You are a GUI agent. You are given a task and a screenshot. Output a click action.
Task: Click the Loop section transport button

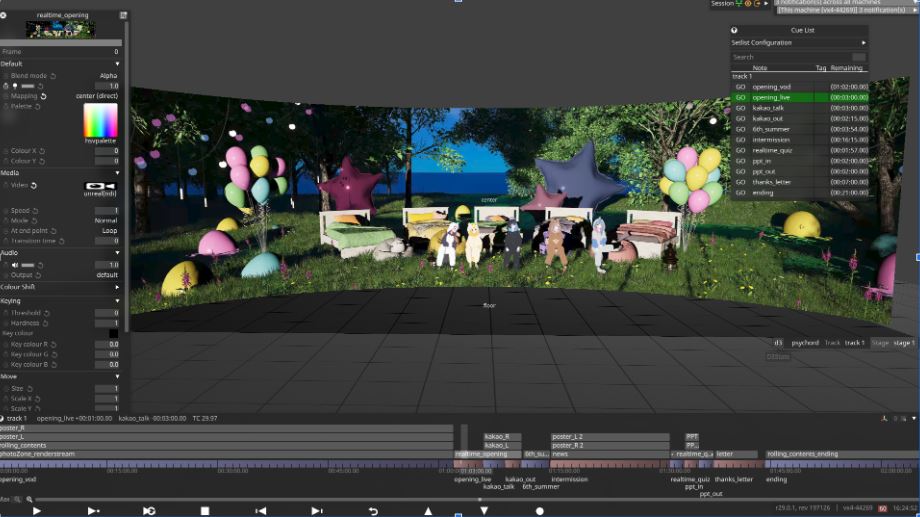(x=149, y=511)
